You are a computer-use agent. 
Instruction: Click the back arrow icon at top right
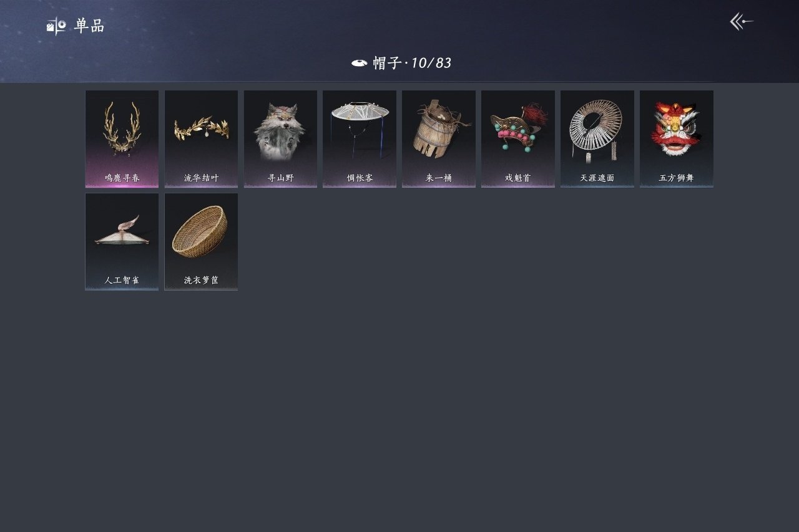point(742,22)
